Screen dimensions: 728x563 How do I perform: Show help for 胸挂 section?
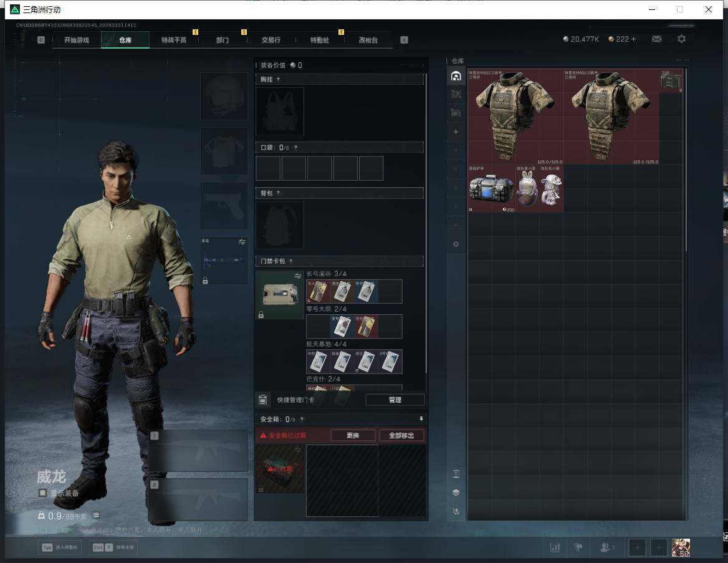pos(278,79)
